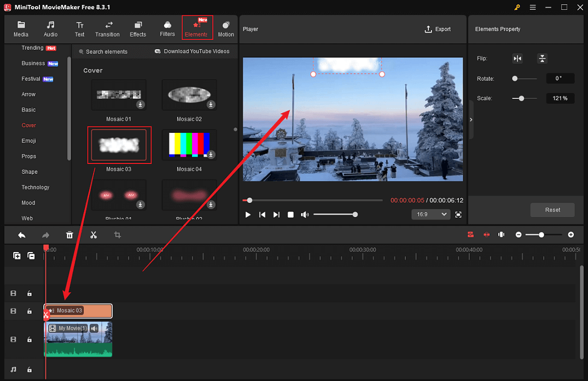Reset the element properties
The height and width of the screenshot is (381, 588).
tap(552, 210)
